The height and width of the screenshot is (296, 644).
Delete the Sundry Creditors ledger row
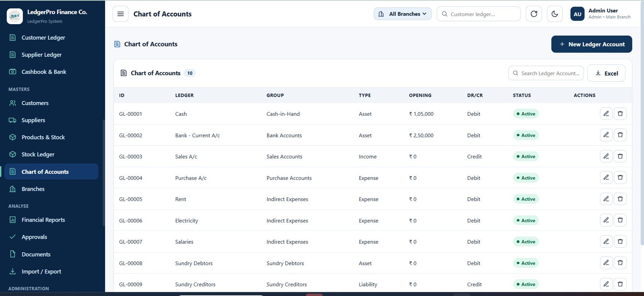(620, 284)
